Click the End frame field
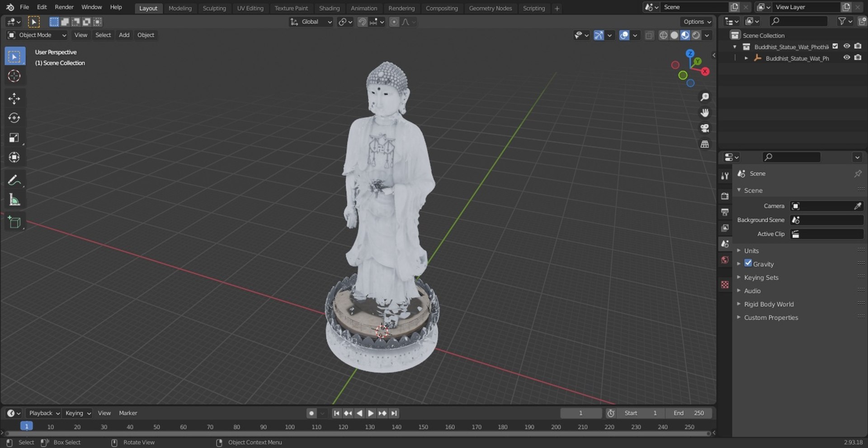This screenshot has width=868, height=448. (689, 413)
